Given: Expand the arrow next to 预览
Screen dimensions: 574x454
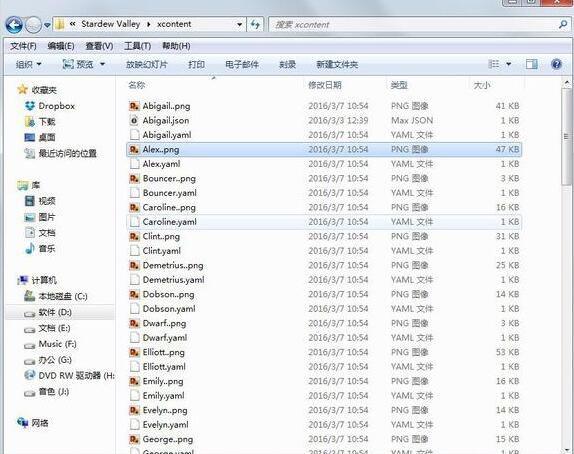Looking at the screenshot, I should click(x=102, y=64).
